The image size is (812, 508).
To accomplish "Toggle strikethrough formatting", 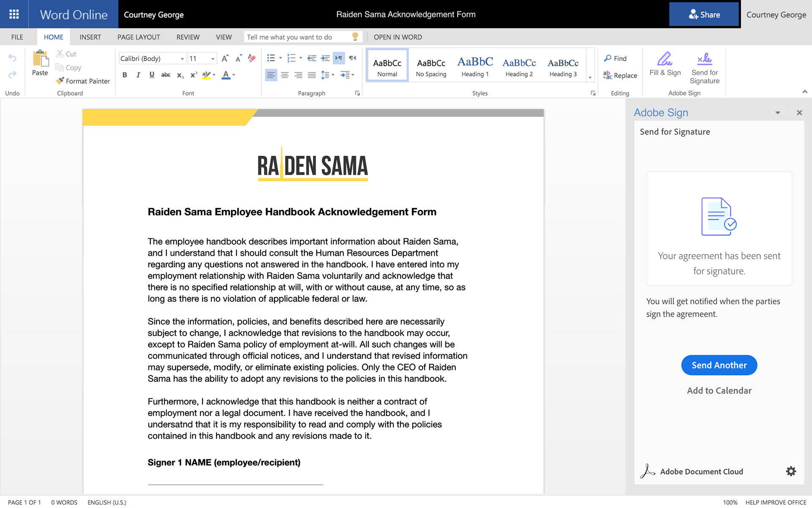I will click(x=166, y=75).
